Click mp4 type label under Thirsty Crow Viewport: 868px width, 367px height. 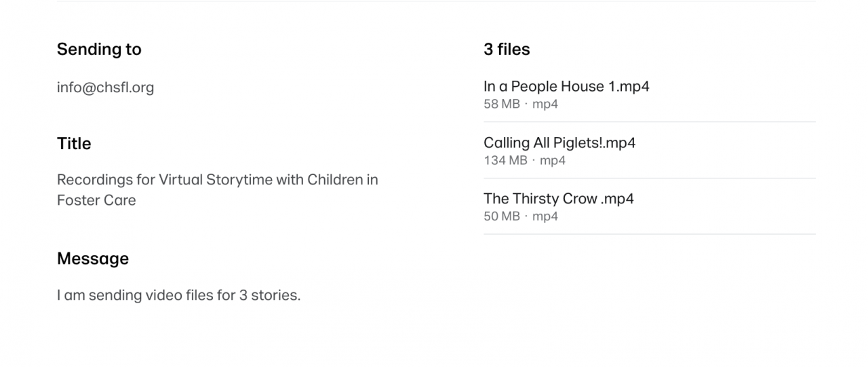tap(545, 217)
